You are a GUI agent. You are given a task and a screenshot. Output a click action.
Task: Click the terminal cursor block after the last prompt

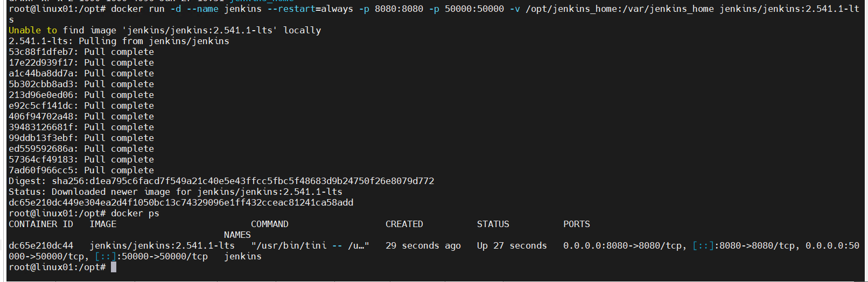click(x=114, y=267)
